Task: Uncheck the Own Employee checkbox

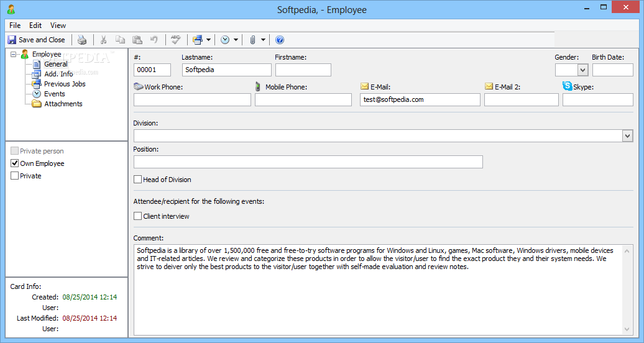Action: 14,163
